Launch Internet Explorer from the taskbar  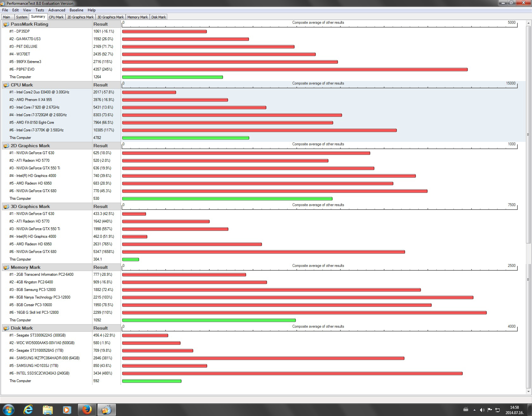(28, 410)
